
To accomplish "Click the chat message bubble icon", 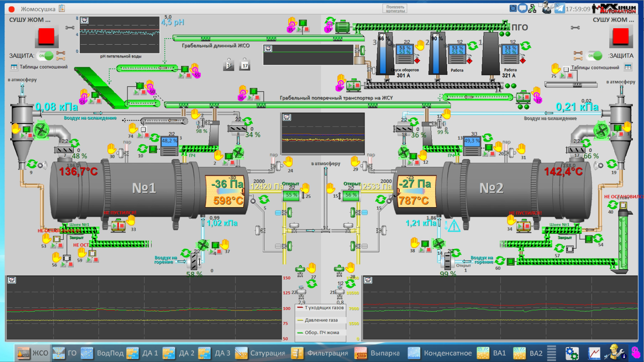I will click(523, 8).
